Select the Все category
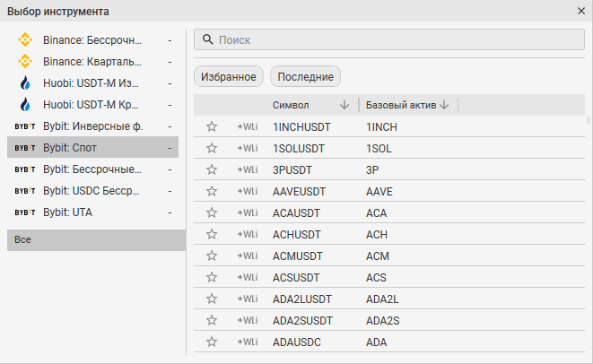This screenshot has width=593, height=364. 96,240
